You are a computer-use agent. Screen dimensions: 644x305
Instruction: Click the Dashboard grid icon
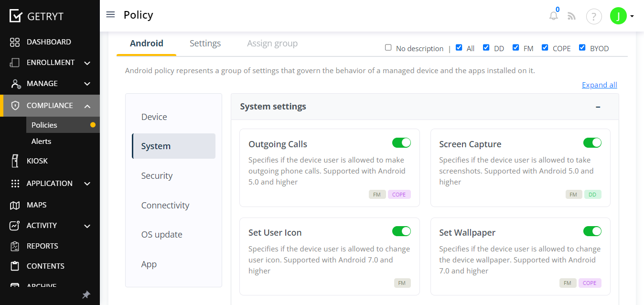coord(15,42)
